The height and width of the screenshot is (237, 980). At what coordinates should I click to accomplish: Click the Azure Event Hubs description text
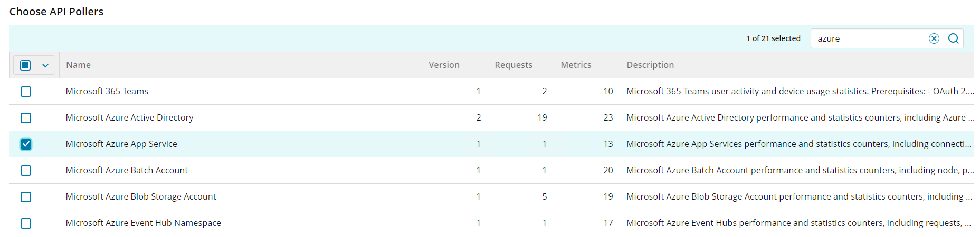(799, 223)
